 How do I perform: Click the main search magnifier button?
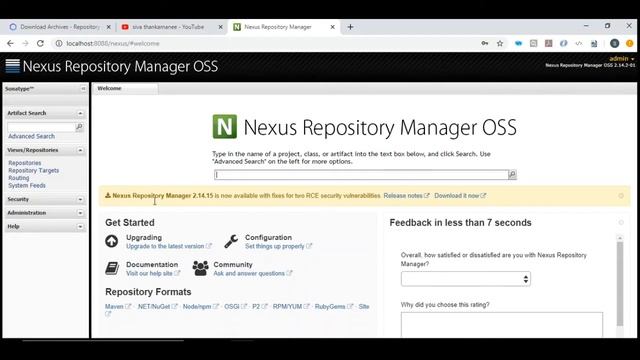coord(512,175)
